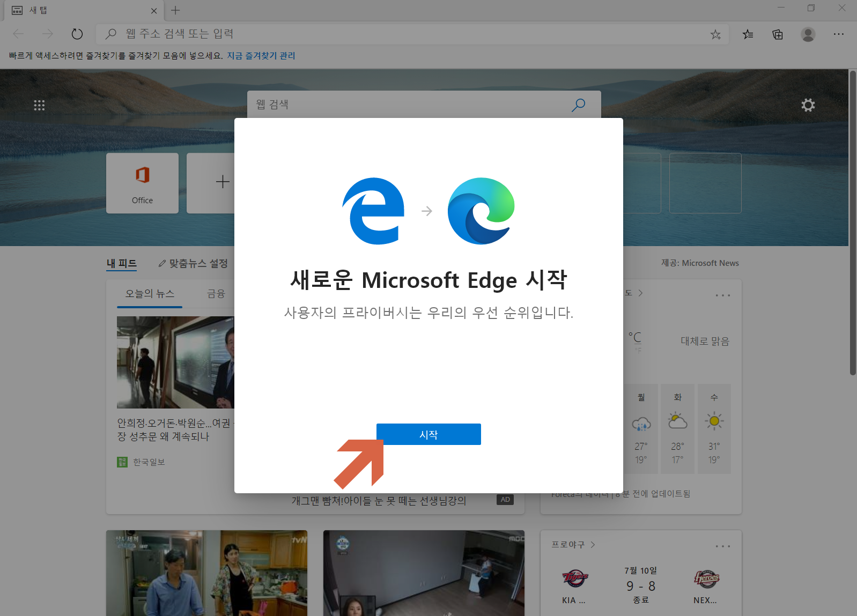This screenshot has height=616, width=857.
Task: Open the user profile avatar
Action: click(808, 34)
